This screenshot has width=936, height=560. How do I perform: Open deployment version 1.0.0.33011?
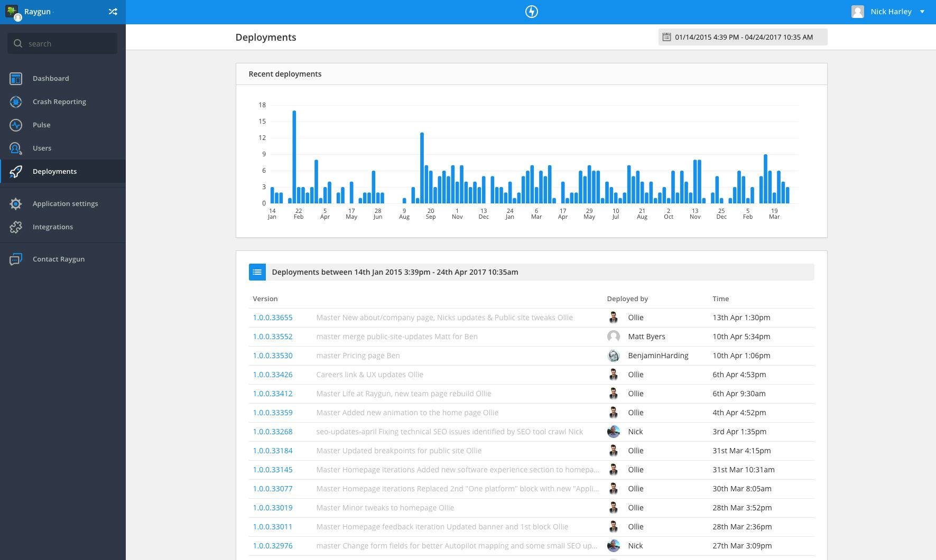point(273,527)
